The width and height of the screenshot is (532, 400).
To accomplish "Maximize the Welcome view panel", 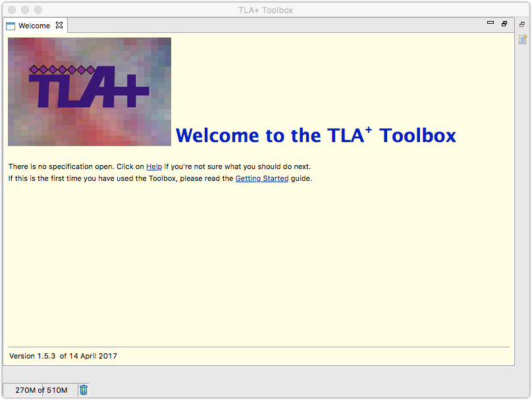I will pyautogui.click(x=504, y=24).
